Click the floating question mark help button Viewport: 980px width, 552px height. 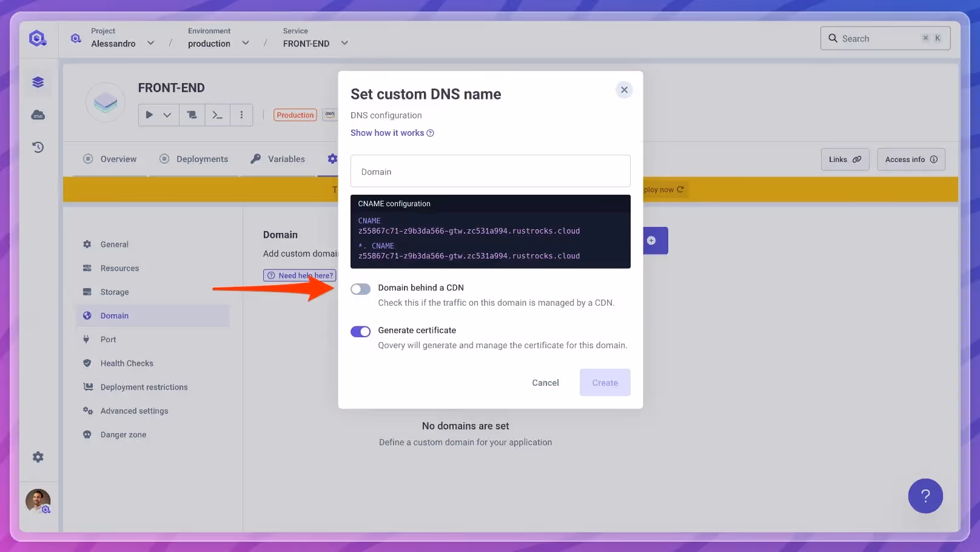(x=925, y=496)
